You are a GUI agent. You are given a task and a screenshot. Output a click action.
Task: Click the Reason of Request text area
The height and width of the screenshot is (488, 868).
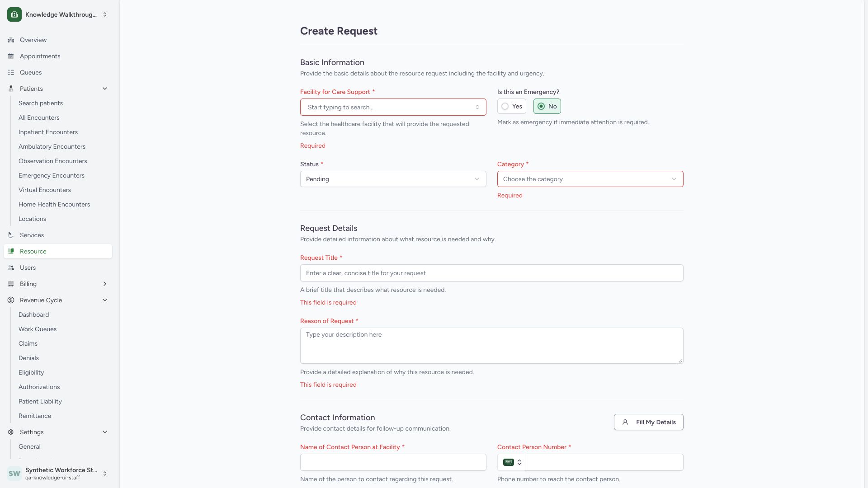click(492, 346)
